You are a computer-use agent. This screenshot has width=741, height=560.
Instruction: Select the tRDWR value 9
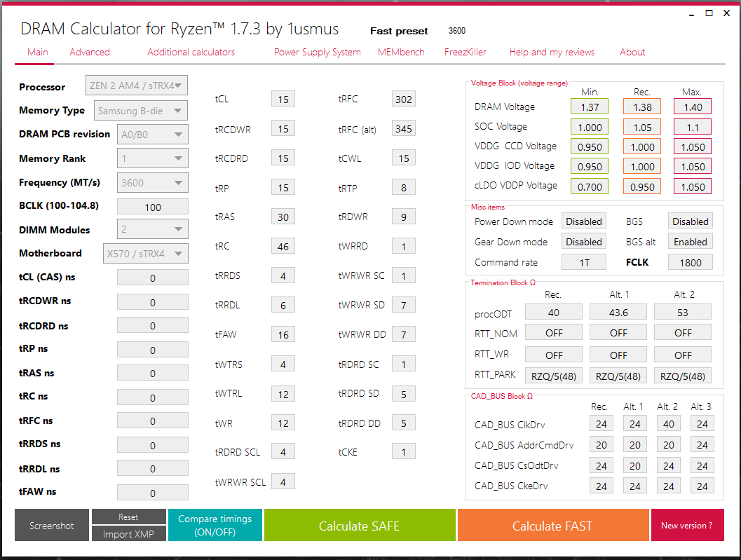(404, 217)
